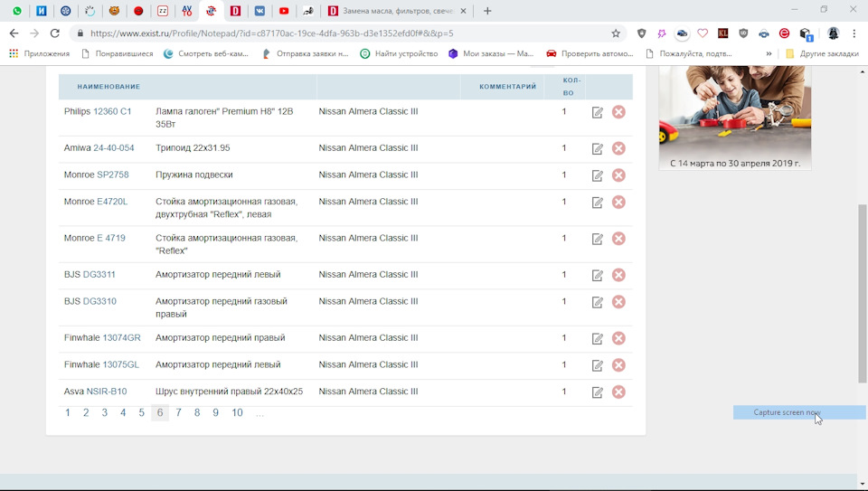Click the heart extension icon

pos(703,33)
